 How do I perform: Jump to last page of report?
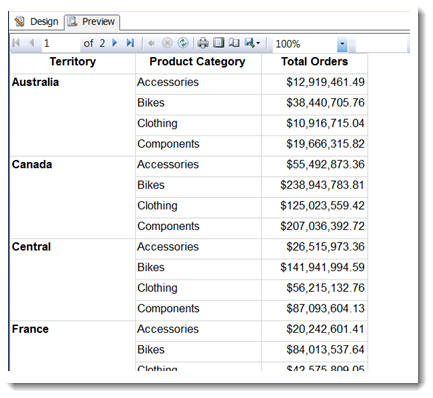(130, 43)
